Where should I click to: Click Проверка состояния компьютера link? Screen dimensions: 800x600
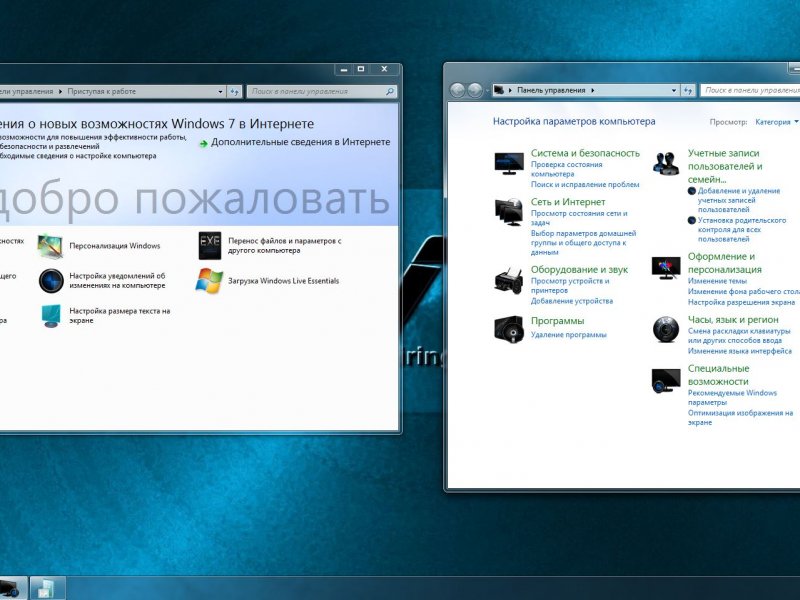[566, 169]
